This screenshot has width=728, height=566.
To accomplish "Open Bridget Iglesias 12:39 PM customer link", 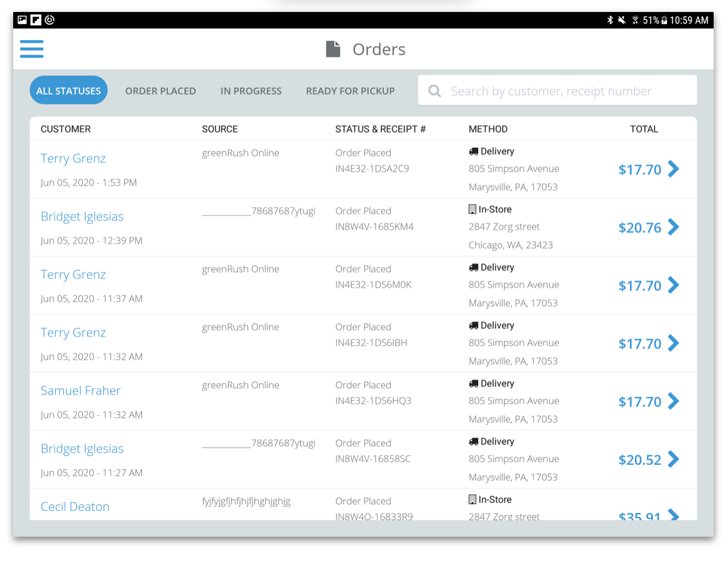I will 82,217.
